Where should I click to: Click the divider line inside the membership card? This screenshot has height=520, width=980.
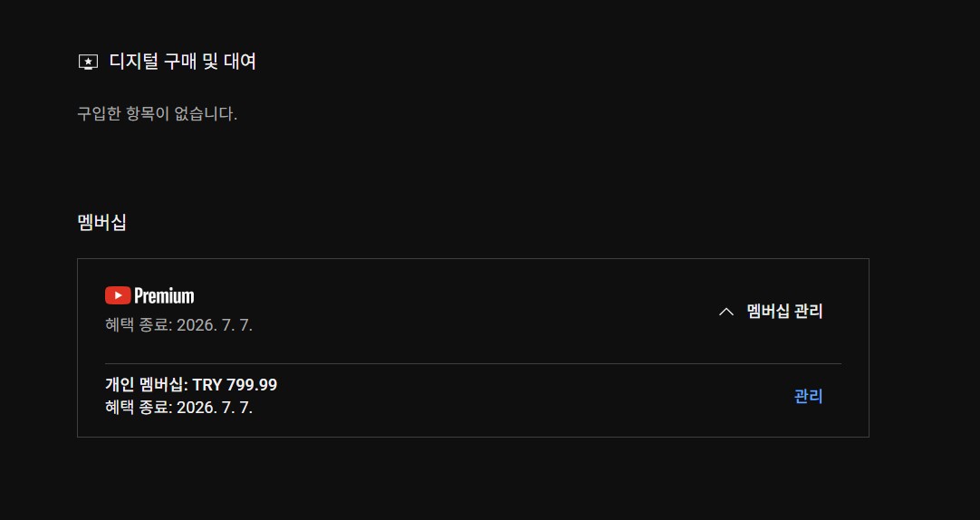473,364
